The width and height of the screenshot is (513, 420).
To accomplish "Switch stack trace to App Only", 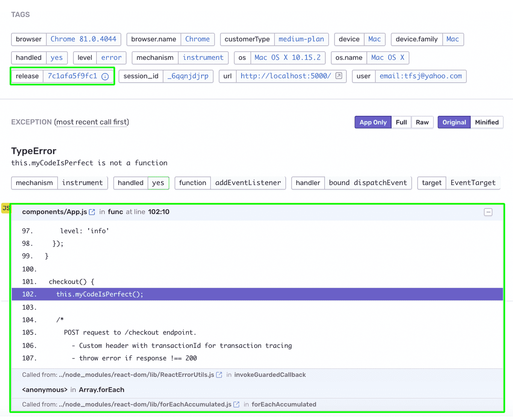I will (373, 122).
